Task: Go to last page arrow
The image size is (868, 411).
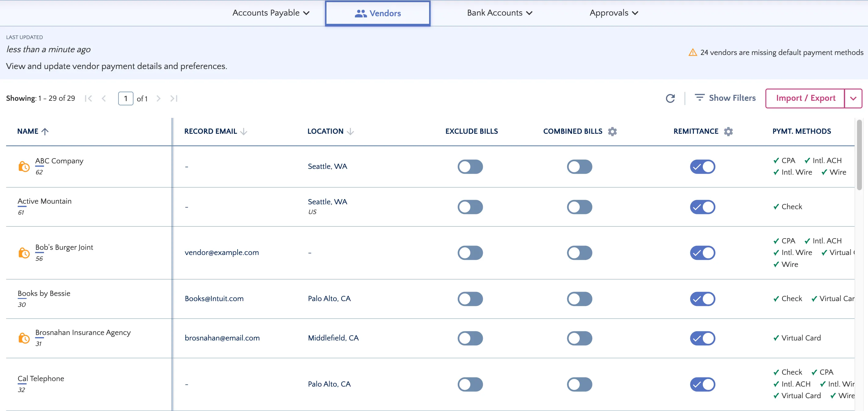Action: [174, 98]
